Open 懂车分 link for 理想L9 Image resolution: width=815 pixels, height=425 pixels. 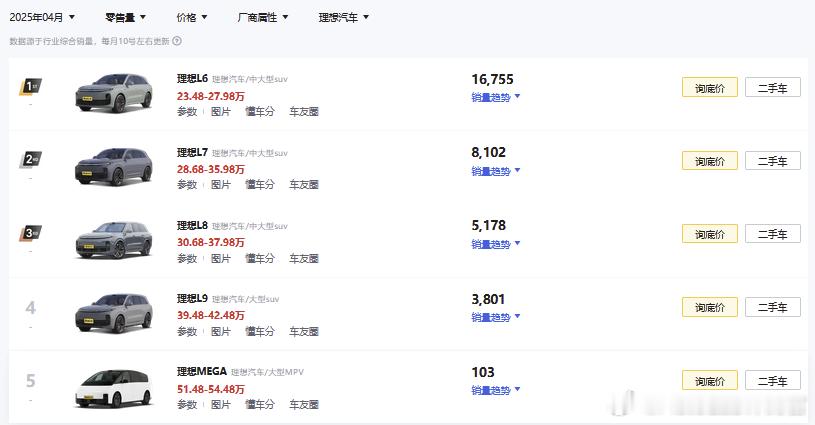[x=259, y=331]
